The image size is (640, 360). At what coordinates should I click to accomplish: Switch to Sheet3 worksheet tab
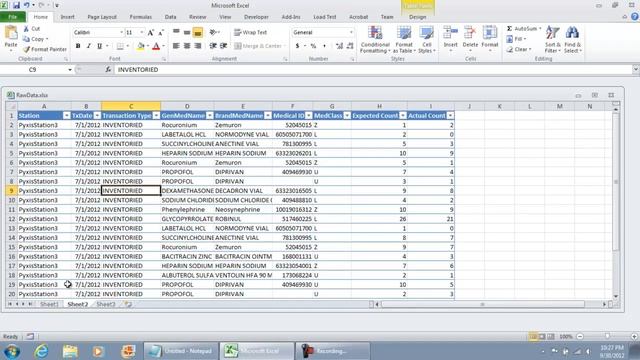tap(106, 304)
